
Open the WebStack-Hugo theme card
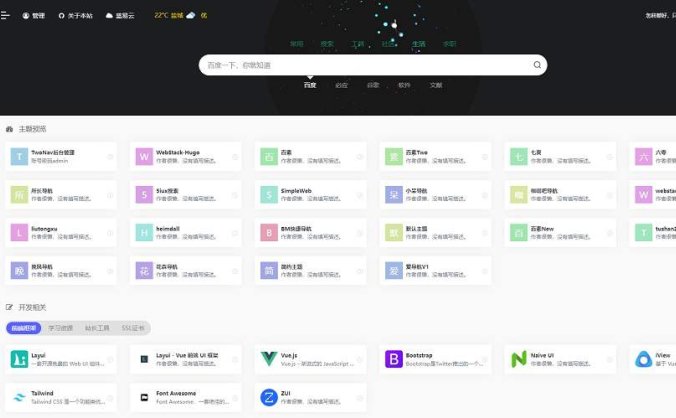point(185,156)
